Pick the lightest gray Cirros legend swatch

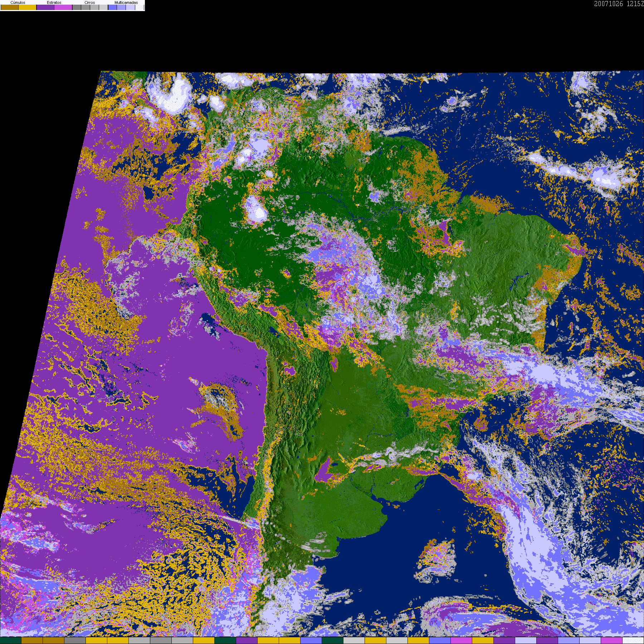103,8
